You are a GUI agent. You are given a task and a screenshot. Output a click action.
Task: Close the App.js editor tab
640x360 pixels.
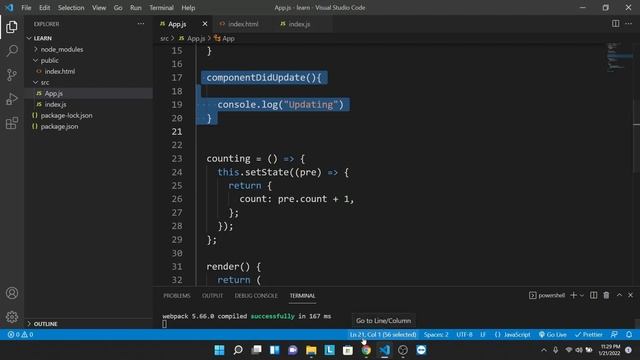pyautogui.click(x=205, y=24)
